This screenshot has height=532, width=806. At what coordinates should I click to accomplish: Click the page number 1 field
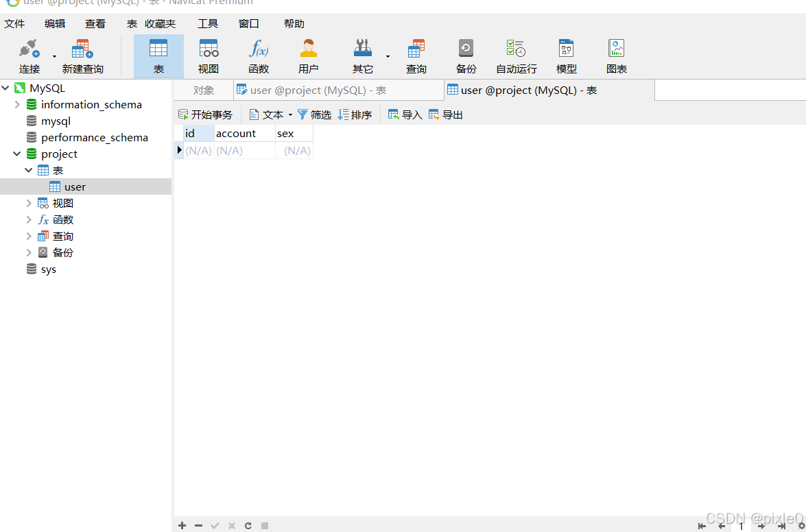(x=742, y=527)
